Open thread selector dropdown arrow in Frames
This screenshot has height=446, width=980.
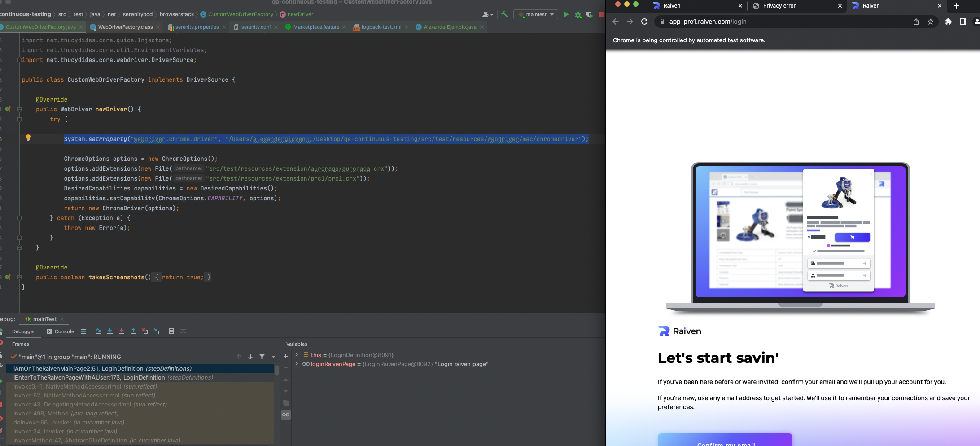pyautogui.click(x=273, y=357)
